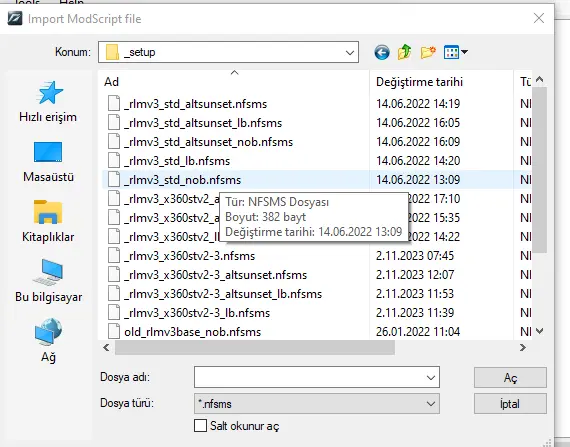This screenshot has height=447, width=570.
Task: Expand the Dosya adı dropdown arrow
Action: (431, 378)
